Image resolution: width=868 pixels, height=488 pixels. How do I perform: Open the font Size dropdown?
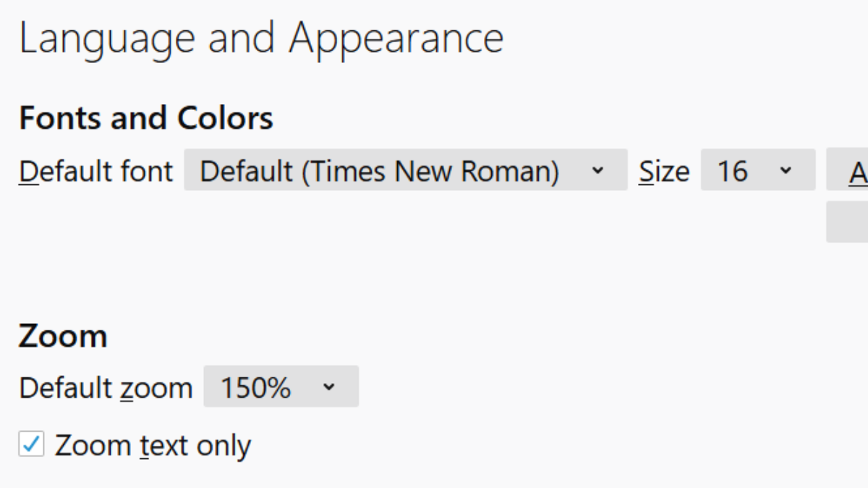(x=757, y=171)
